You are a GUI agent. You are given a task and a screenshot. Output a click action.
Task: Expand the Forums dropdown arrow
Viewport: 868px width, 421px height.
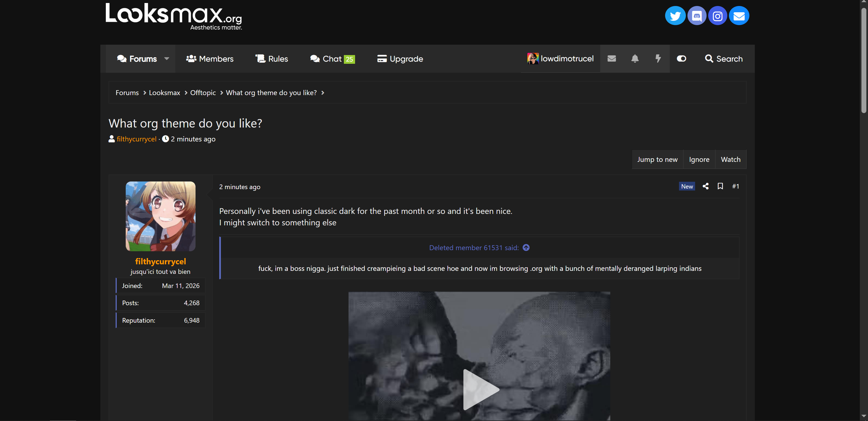166,59
